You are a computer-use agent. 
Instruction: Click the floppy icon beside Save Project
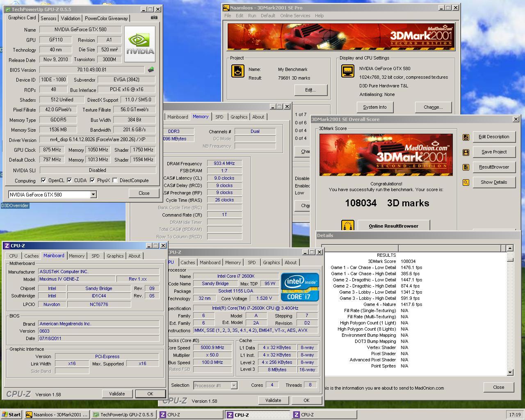coord(466,152)
